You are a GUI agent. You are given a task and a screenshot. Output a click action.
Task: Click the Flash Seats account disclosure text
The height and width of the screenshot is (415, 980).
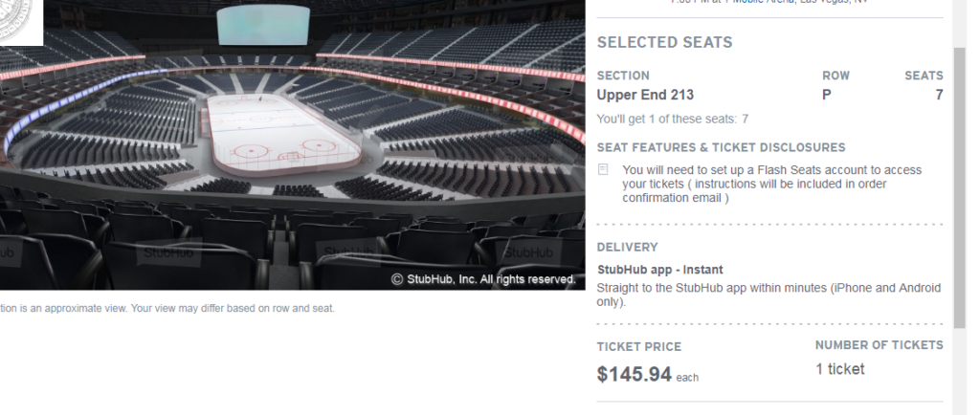click(x=771, y=184)
